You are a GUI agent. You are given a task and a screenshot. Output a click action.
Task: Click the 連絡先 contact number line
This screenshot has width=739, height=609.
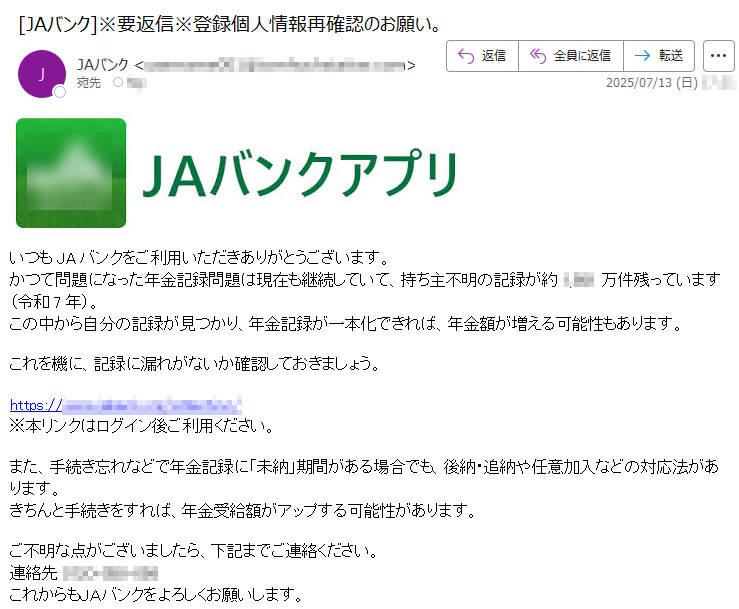[83, 573]
